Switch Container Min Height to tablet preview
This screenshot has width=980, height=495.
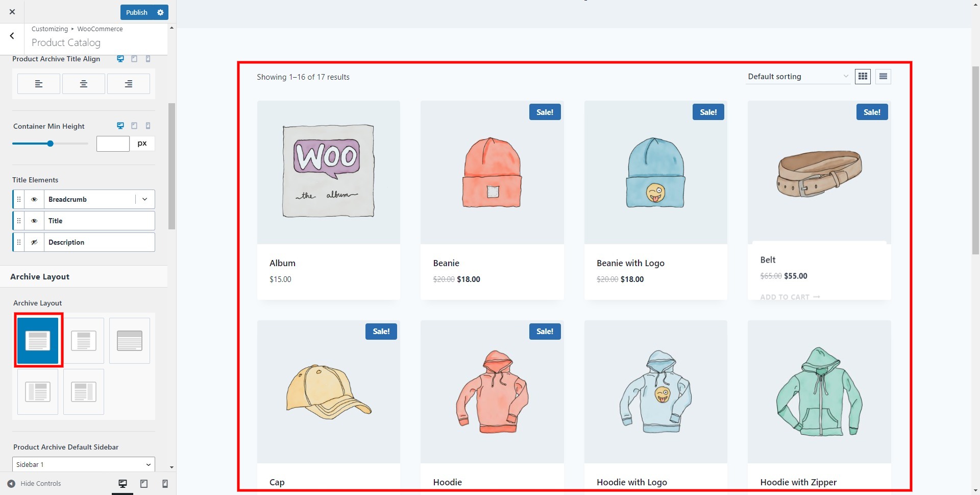(134, 126)
